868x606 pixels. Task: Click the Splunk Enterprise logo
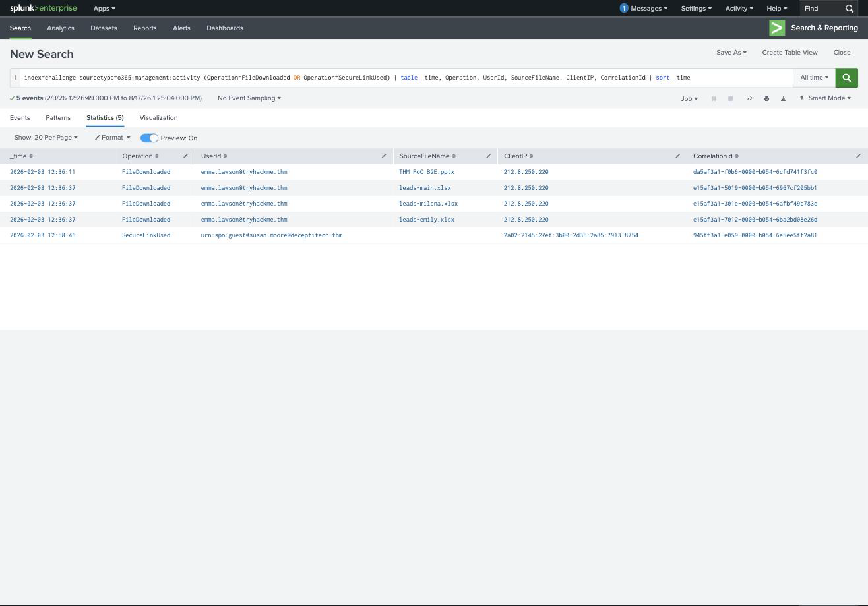pyautogui.click(x=44, y=9)
